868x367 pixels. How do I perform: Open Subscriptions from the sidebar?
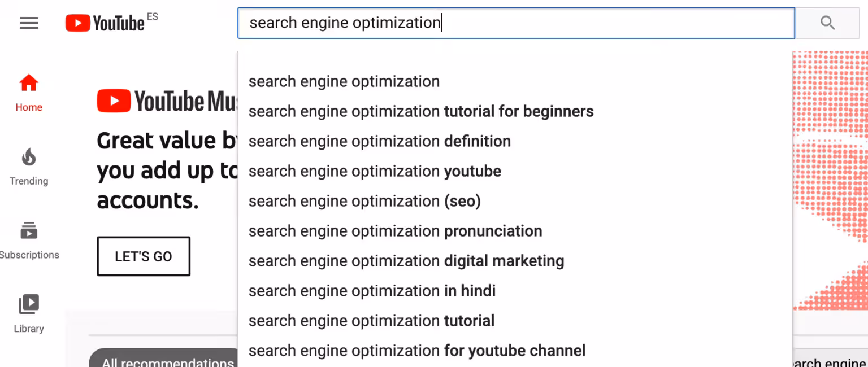click(x=29, y=241)
